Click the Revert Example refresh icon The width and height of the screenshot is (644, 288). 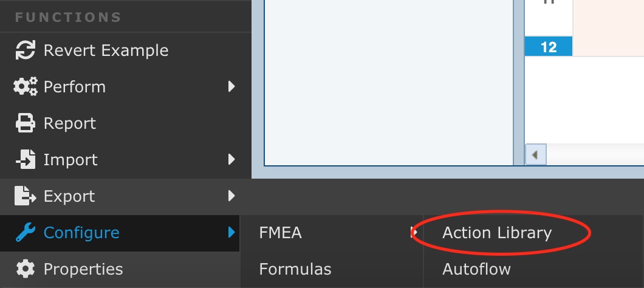[26, 50]
